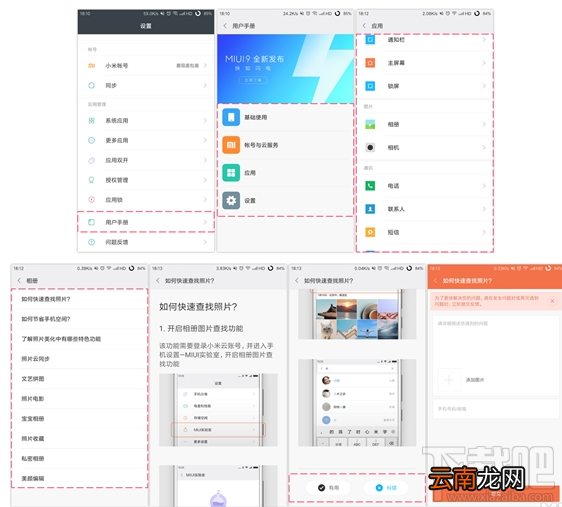Viewport: 562px width, 507px height.
Task: Open topic 照片云同步
Action: click(79, 359)
